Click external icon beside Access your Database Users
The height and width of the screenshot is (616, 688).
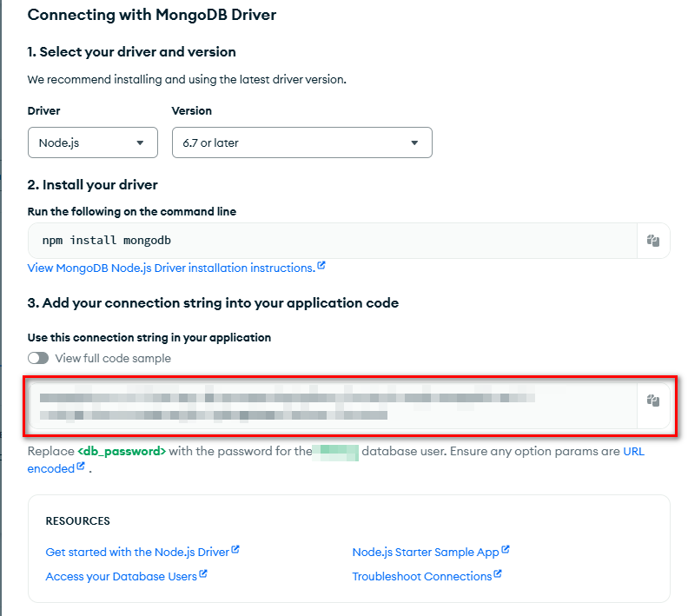click(203, 574)
